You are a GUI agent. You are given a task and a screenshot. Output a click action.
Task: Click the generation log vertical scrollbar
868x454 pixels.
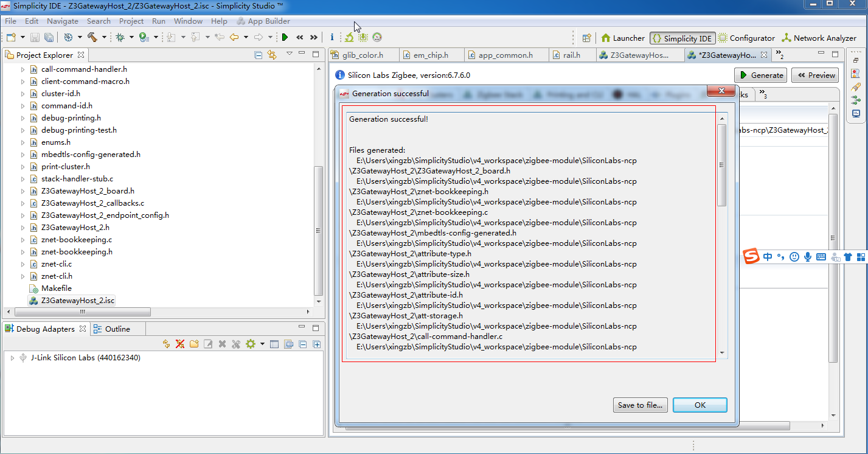722,165
